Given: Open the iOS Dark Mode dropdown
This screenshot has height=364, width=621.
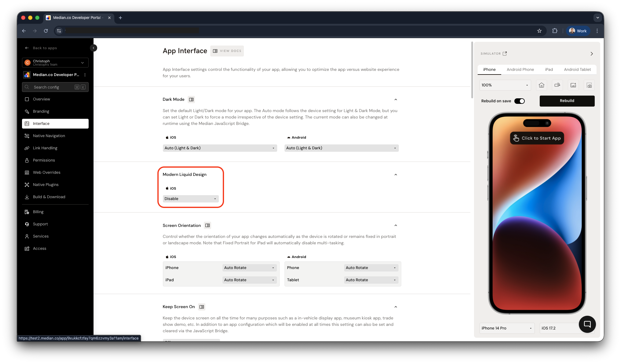Looking at the screenshot, I should (x=220, y=148).
